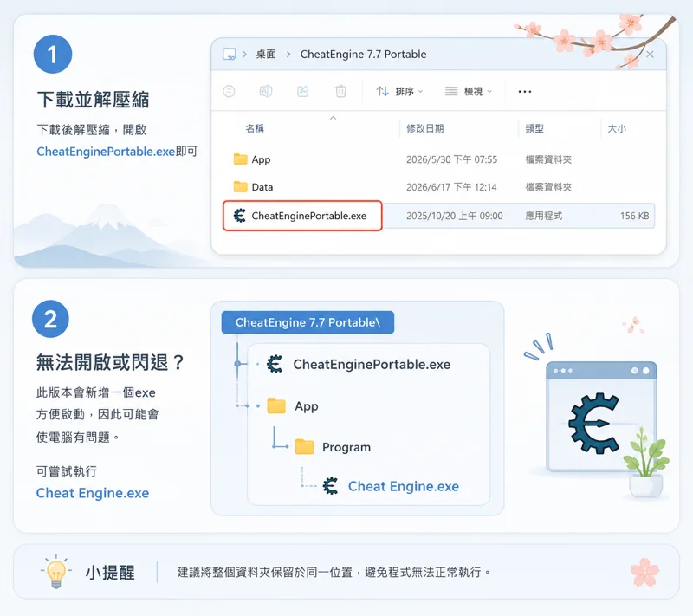Click the delete trash icon in toolbar
693x616 pixels.
pos(340,91)
